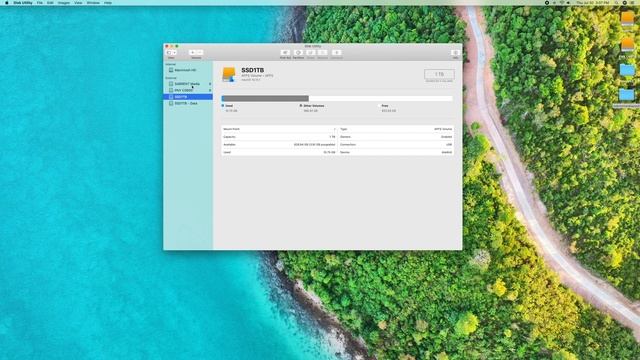
Task: Select Macintosh HD in the sidebar
Action: coord(188,70)
